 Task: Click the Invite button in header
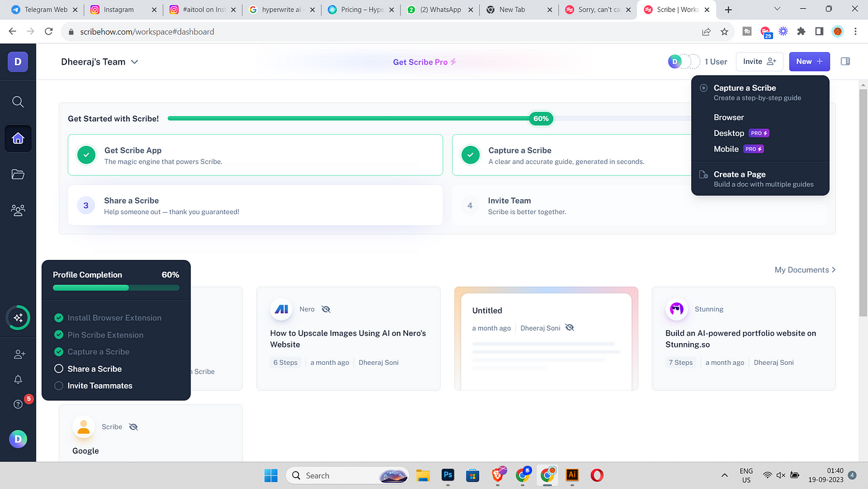[x=759, y=61]
